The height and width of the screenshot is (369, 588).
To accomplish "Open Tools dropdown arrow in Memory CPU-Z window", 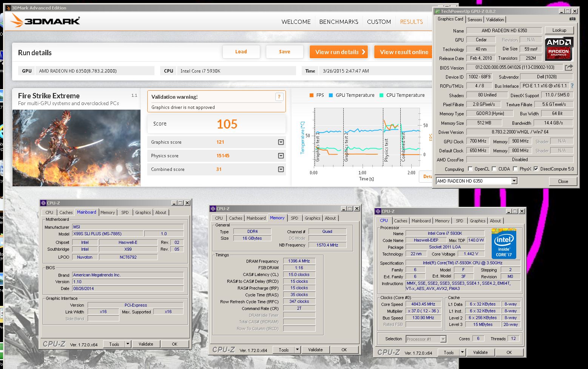I will (x=298, y=350).
